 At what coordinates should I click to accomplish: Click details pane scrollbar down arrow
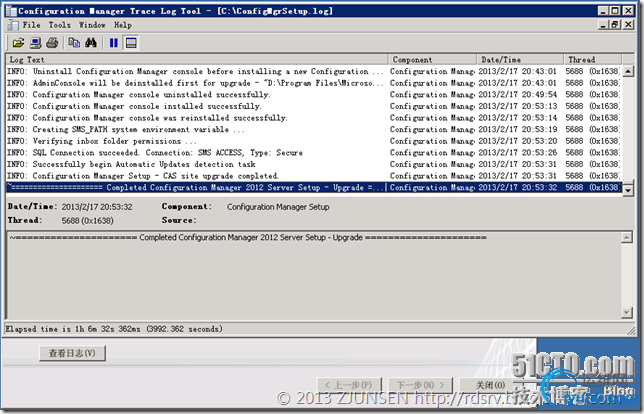[626, 312]
